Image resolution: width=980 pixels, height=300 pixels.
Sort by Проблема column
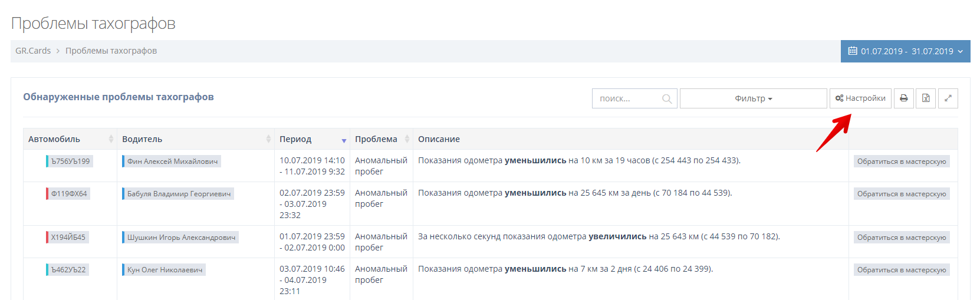pos(382,139)
